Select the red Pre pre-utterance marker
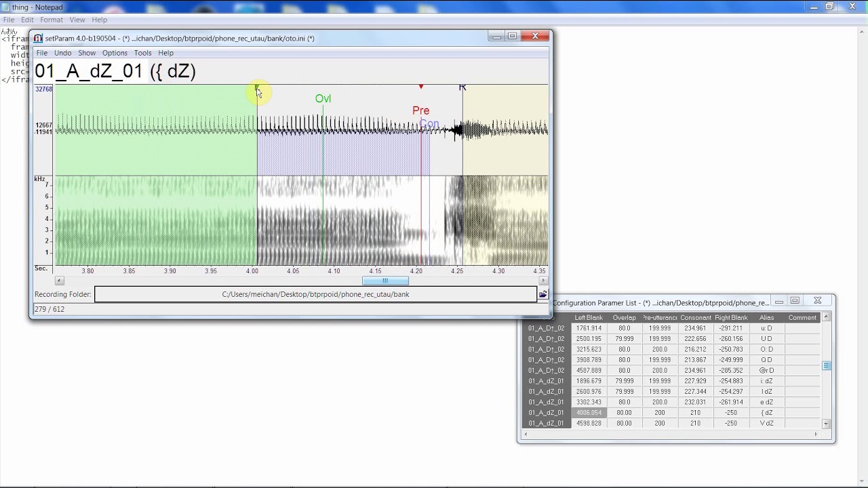The width and height of the screenshot is (868, 488). tap(420, 110)
